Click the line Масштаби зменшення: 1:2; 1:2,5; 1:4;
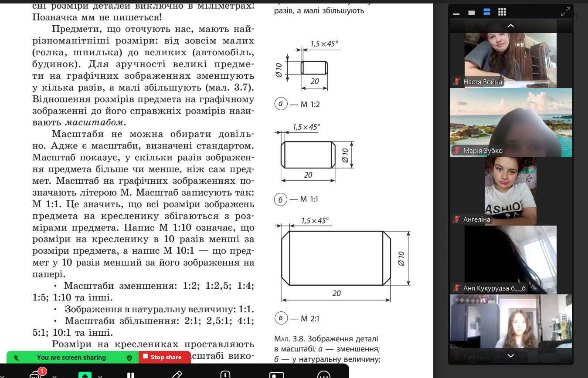This screenshot has height=378, width=588. coord(159,286)
